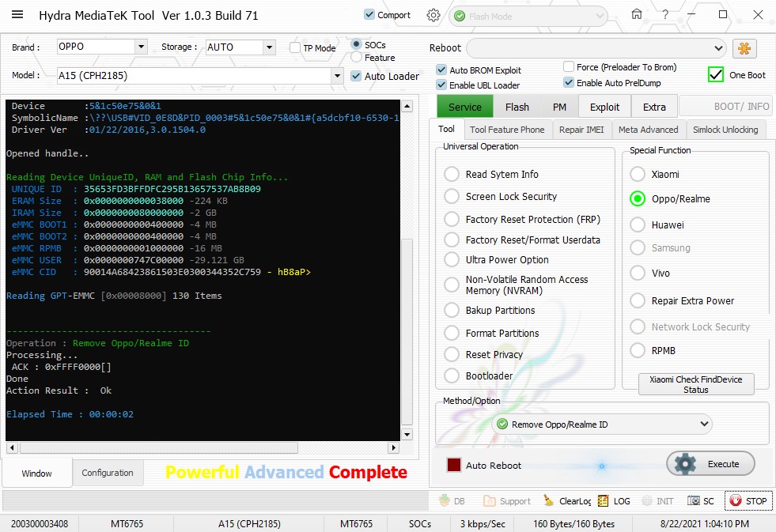This screenshot has width=776, height=532.
Task: Click the home icon in title bar
Action: [637, 14]
